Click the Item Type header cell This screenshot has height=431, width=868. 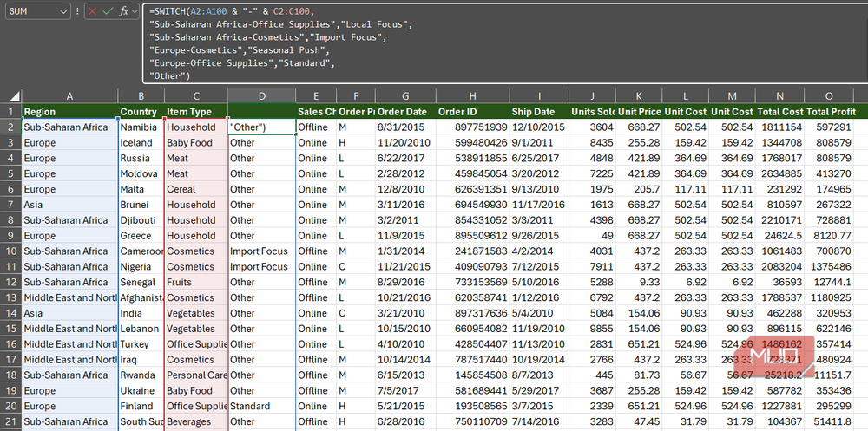pyautogui.click(x=196, y=111)
